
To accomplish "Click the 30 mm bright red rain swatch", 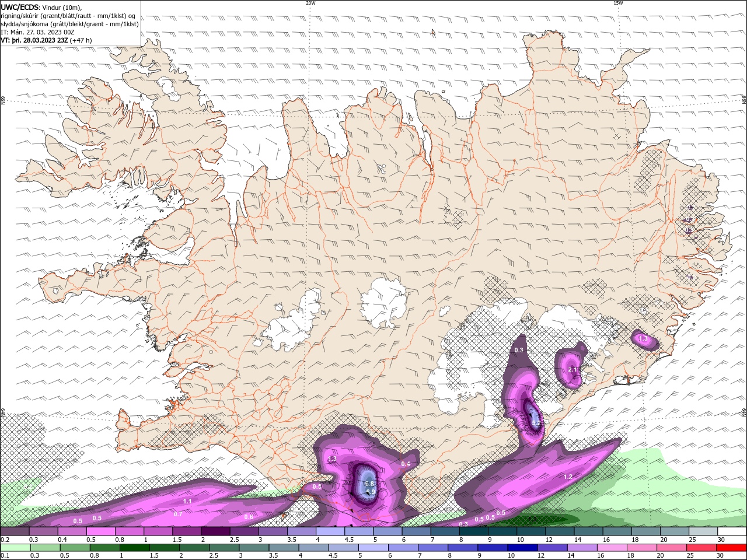I will click(731, 548).
